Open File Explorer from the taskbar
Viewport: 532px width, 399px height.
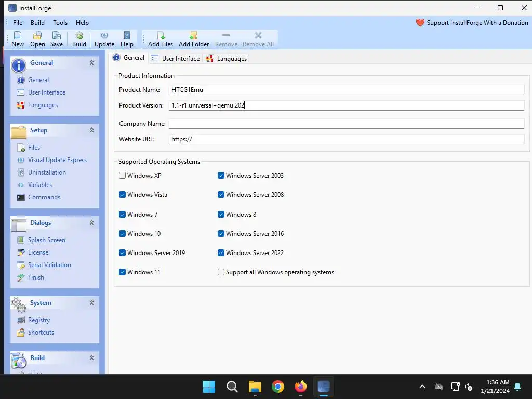(255, 387)
